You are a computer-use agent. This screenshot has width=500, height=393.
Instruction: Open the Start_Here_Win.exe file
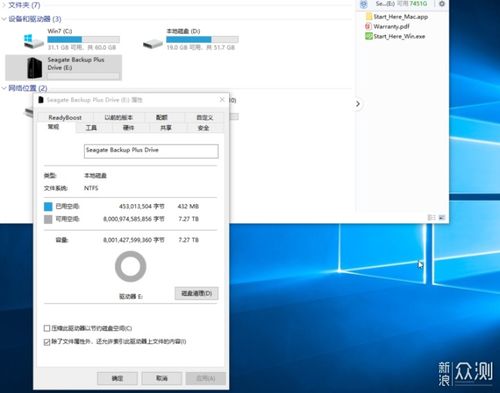pos(395,36)
